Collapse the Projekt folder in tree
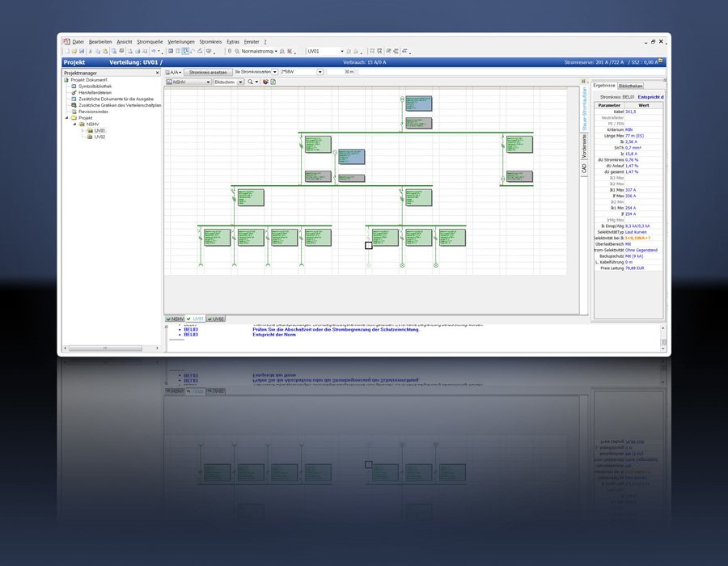The image size is (728, 566). tap(67, 118)
